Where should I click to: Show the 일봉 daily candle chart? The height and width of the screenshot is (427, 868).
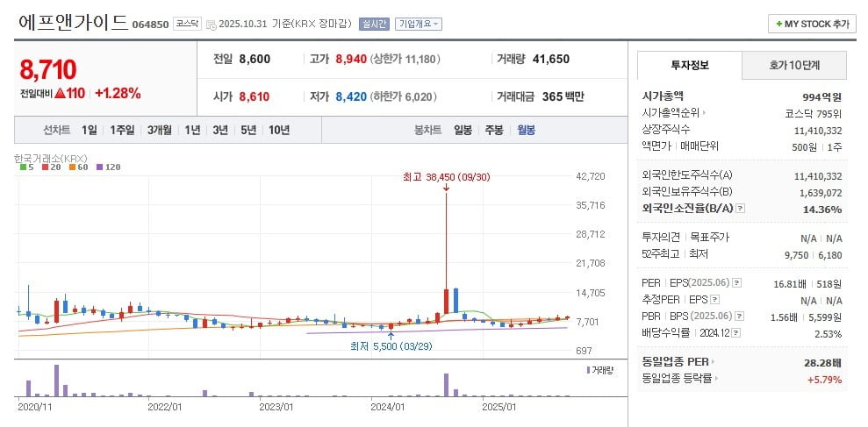(x=463, y=131)
